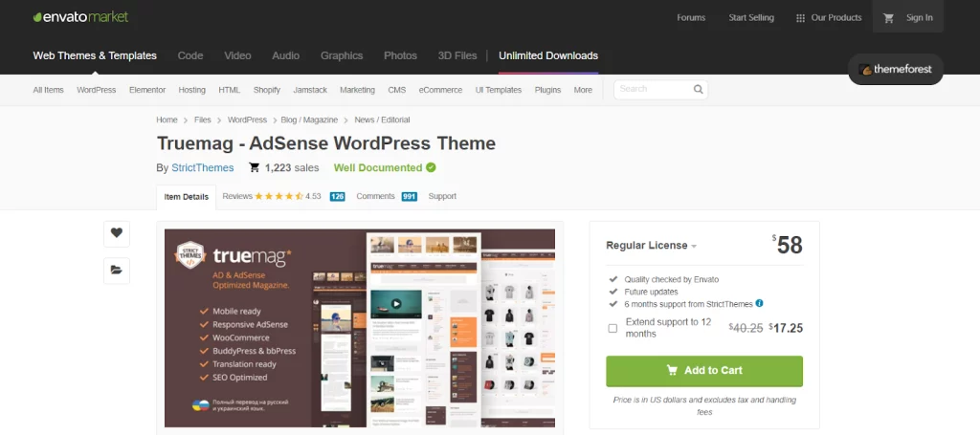This screenshot has height=435, width=980.
Task: Click the Our Products grid icon
Action: pos(800,18)
